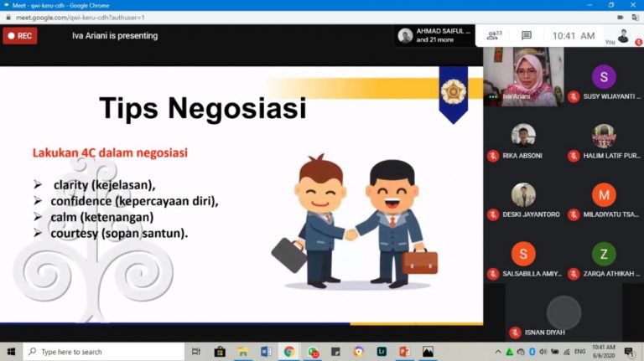Open the Windows notification center icon

tap(629, 352)
